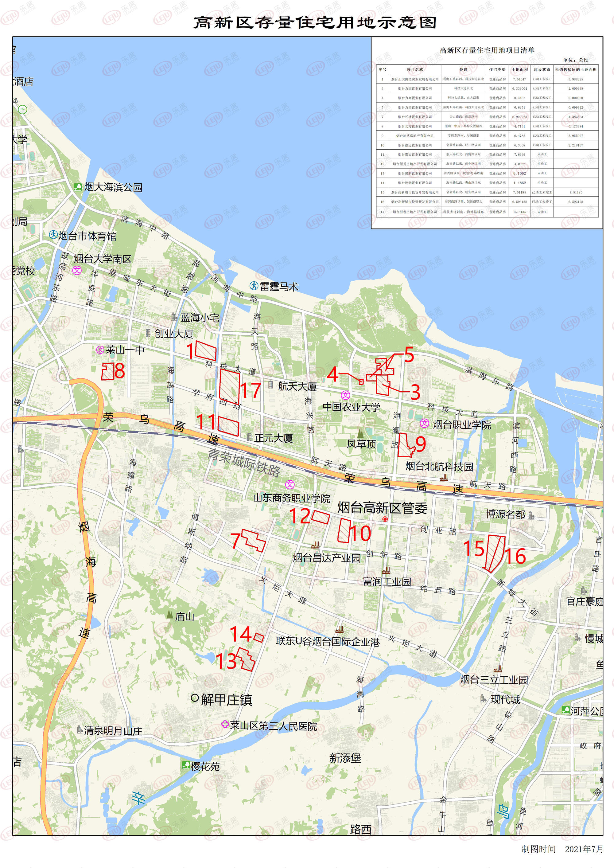The image size is (614, 868).
Task: Click the red dot marker under 烟台高新区管委
Action: point(385,519)
